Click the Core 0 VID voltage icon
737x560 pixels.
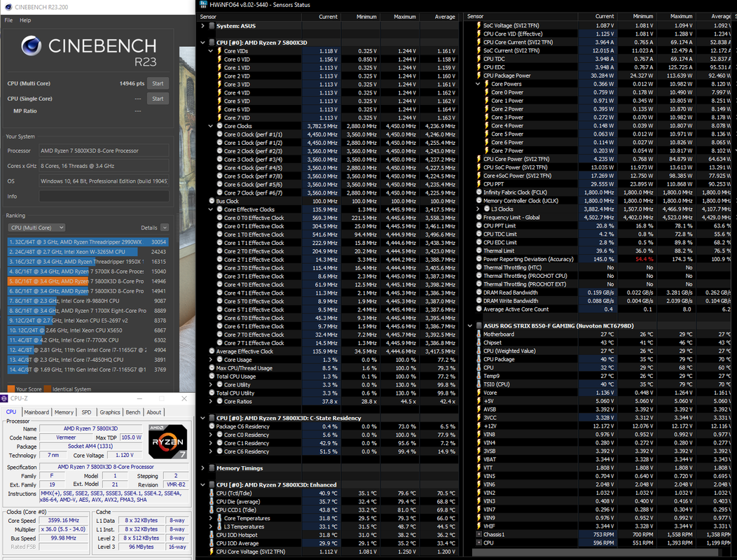tap(219, 59)
